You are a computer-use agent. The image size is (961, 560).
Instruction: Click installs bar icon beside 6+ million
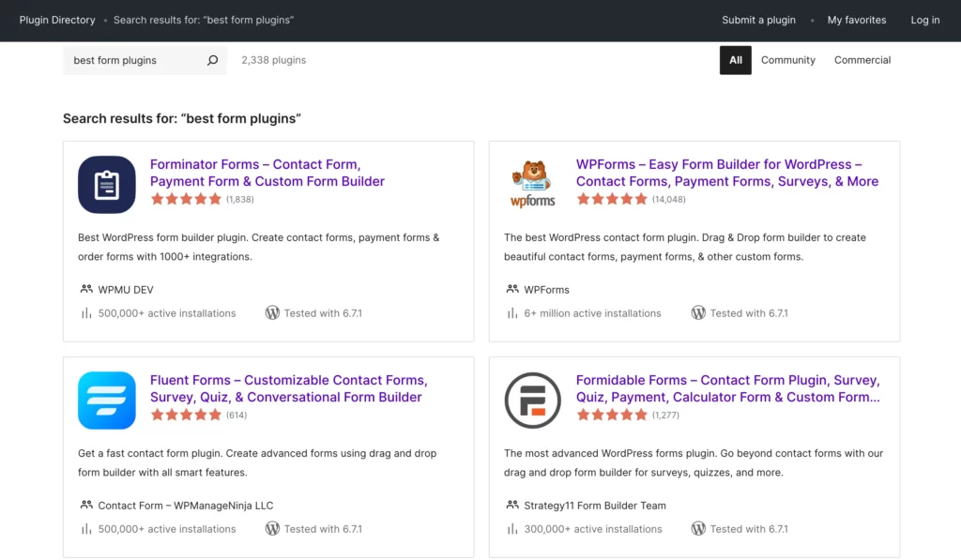point(511,313)
